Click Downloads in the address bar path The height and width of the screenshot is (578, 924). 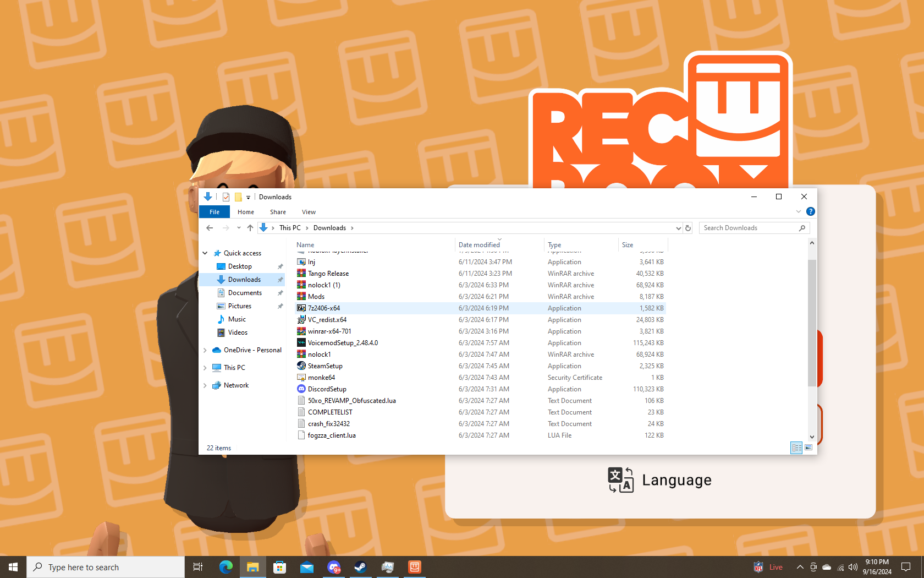(329, 228)
